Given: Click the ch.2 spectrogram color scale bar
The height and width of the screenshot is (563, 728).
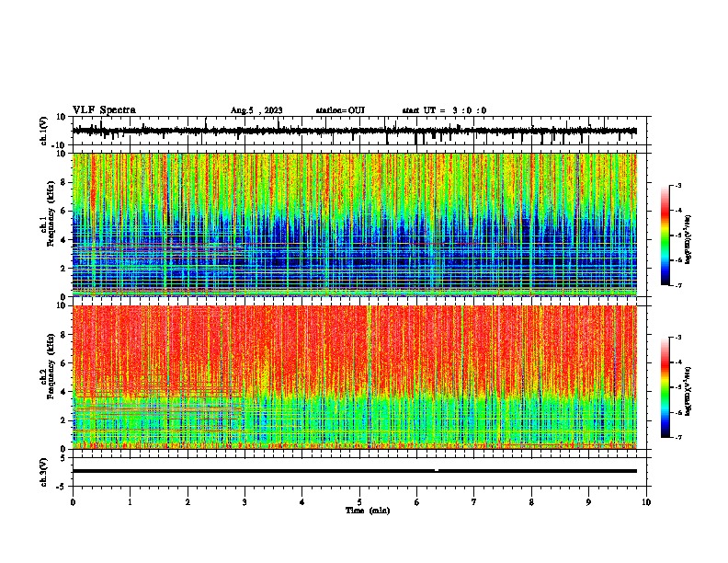Looking at the screenshot, I should [x=665, y=387].
